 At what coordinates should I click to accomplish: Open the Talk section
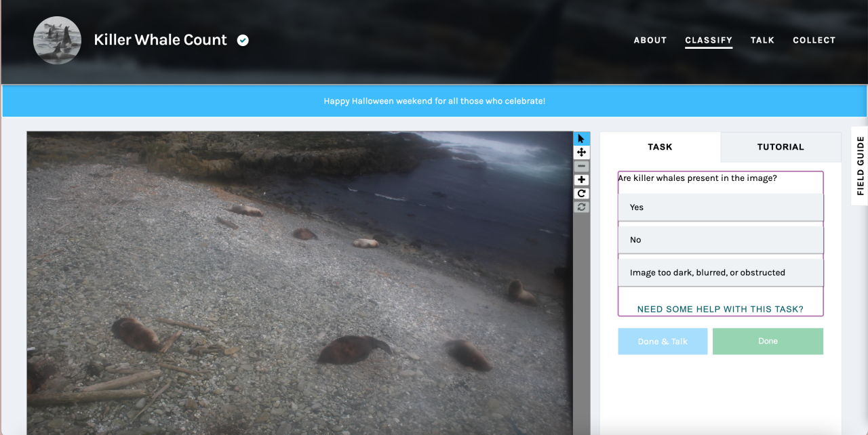[x=762, y=40]
